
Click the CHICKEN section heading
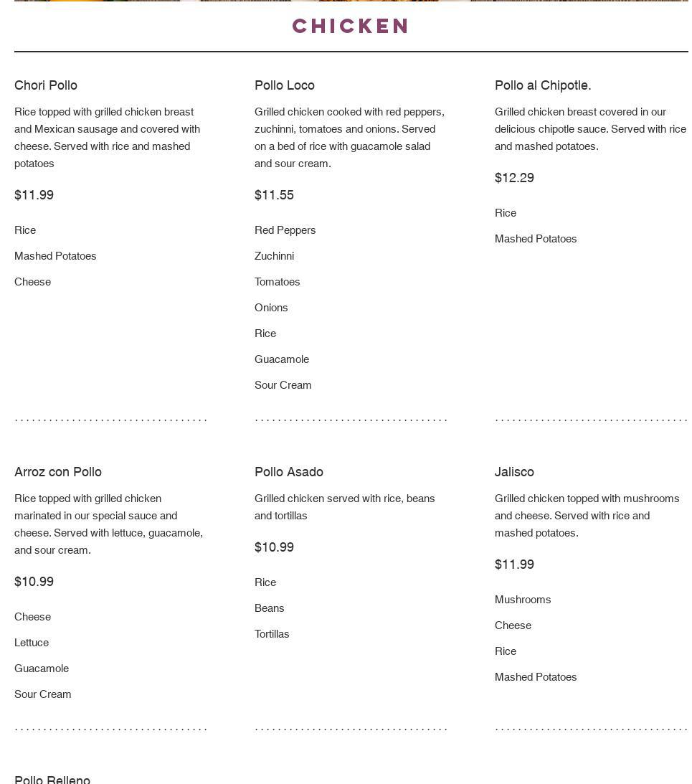[351, 27]
